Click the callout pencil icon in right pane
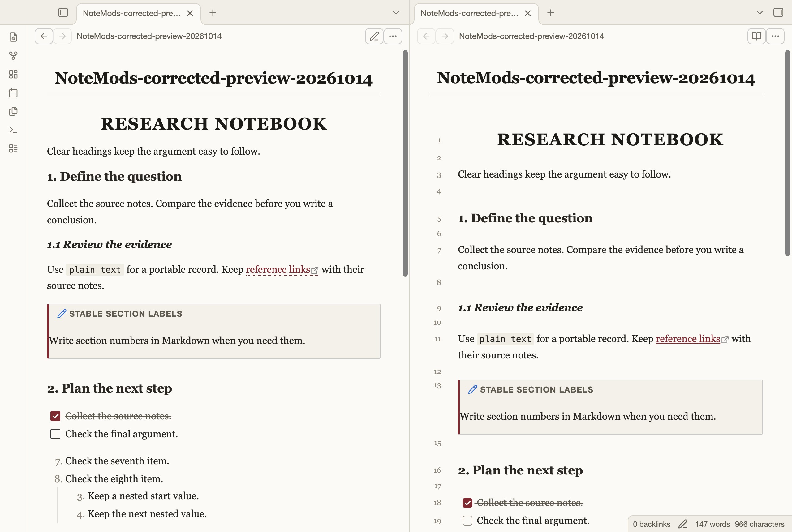Screen dimensions: 792x532 coord(472,389)
